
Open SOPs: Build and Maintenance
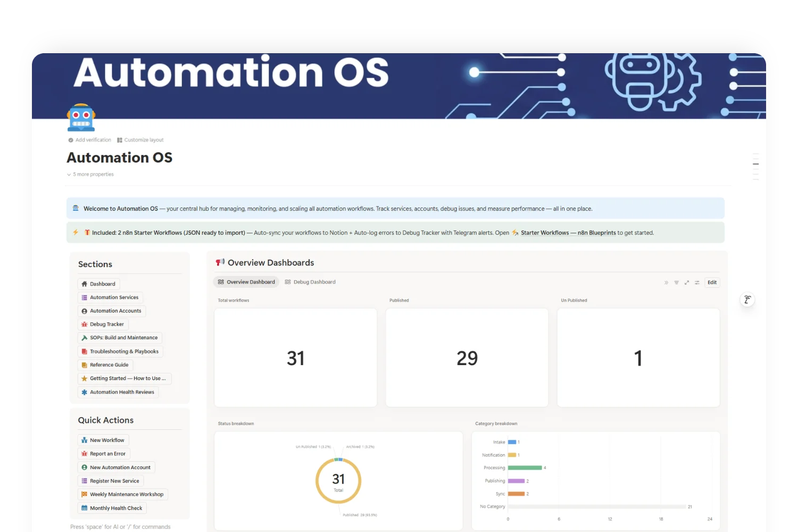120,338
